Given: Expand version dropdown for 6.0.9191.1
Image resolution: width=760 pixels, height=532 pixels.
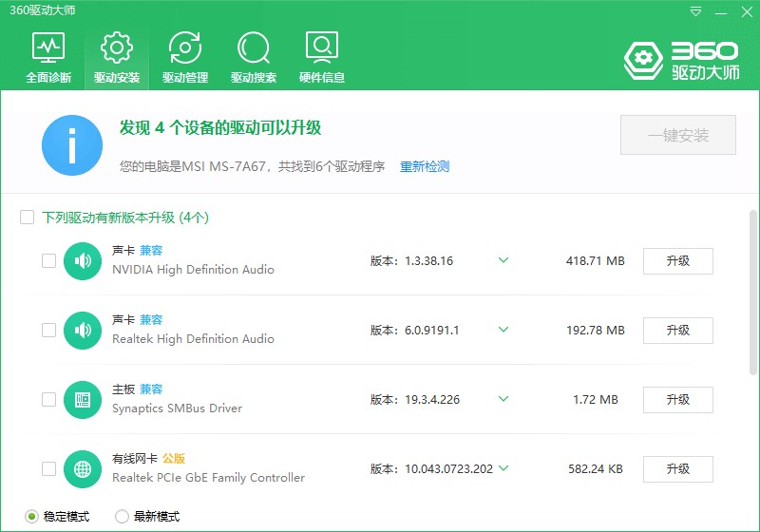Looking at the screenshot, I should 503,330.
